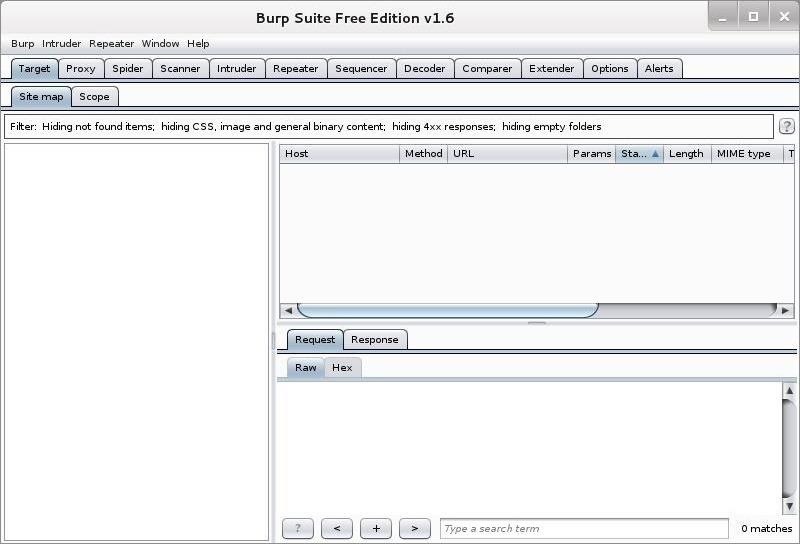The height and width of the screenshot is (544, 800).
Task: Open the Scanner tab
Action: point(180,68)
